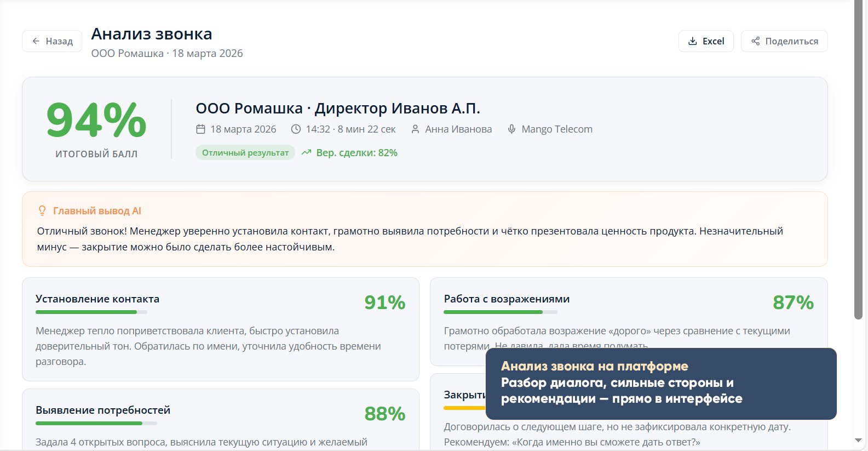
Task: Click the Выявление потребностей card title
Action: pyautogui.click(x=103, y=410)
